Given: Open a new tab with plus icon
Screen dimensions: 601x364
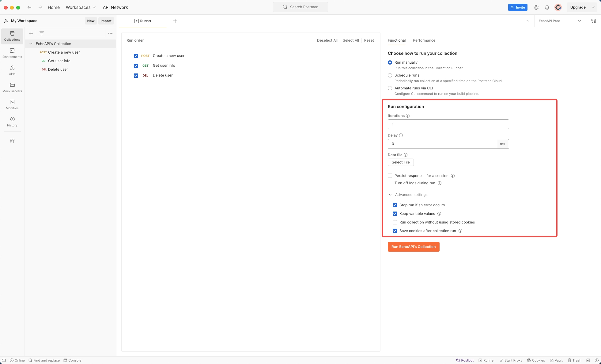Looking at the screenshot, I should [x=175, y=21].
